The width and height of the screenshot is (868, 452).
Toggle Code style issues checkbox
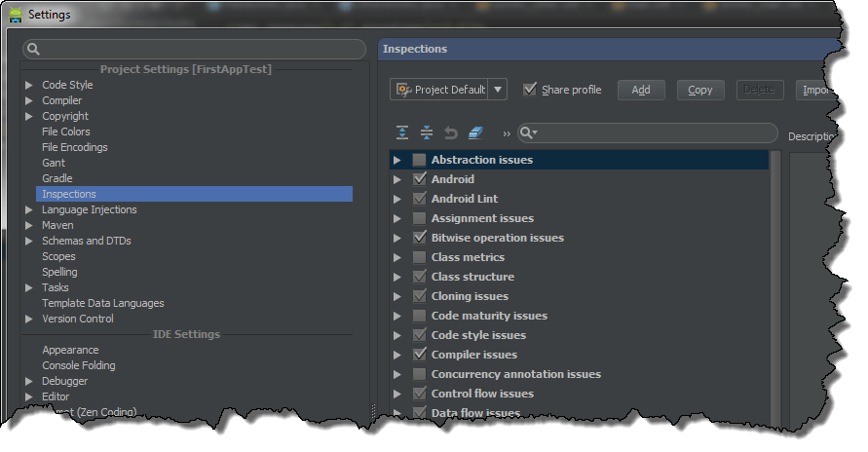[x=419, y=335]
